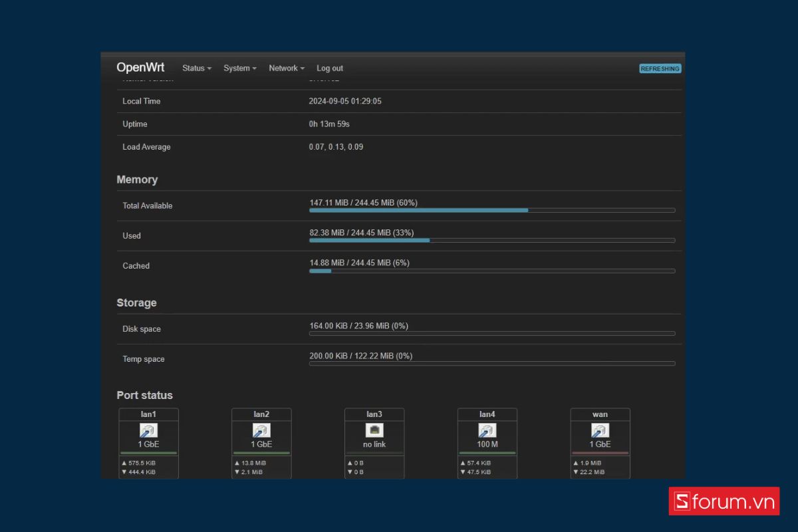Select the text 82.38 MiB / 244.45 MiB (33%)
Image resolution: width=798 pixels, height=532 pixels.
pyautogui.click(x=362, y=233)
